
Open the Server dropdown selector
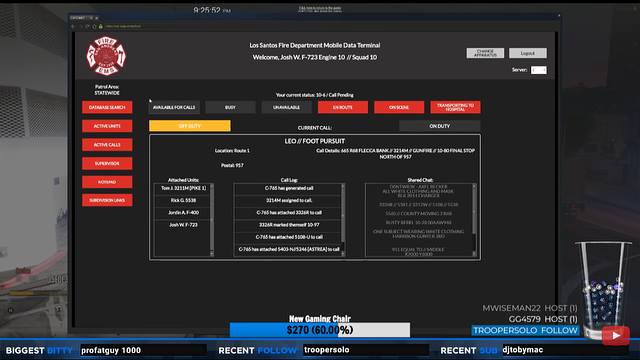[x=538, y=70]
